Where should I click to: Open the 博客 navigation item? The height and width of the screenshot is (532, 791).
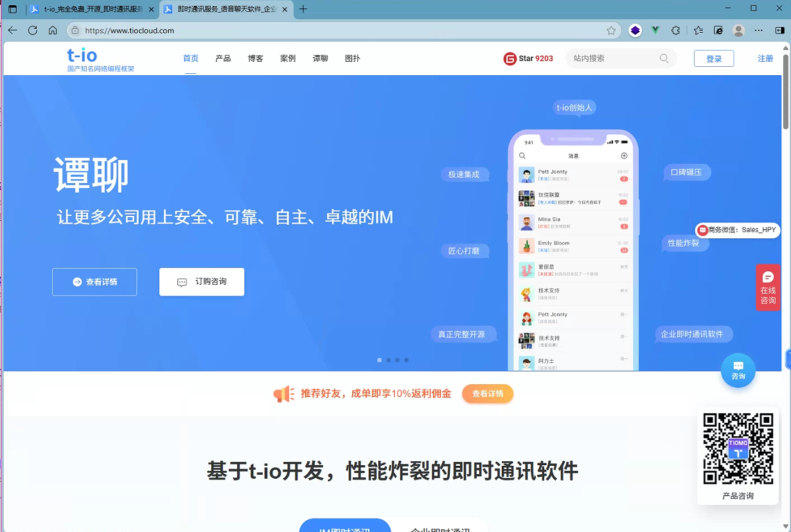(x=256, y=58)
